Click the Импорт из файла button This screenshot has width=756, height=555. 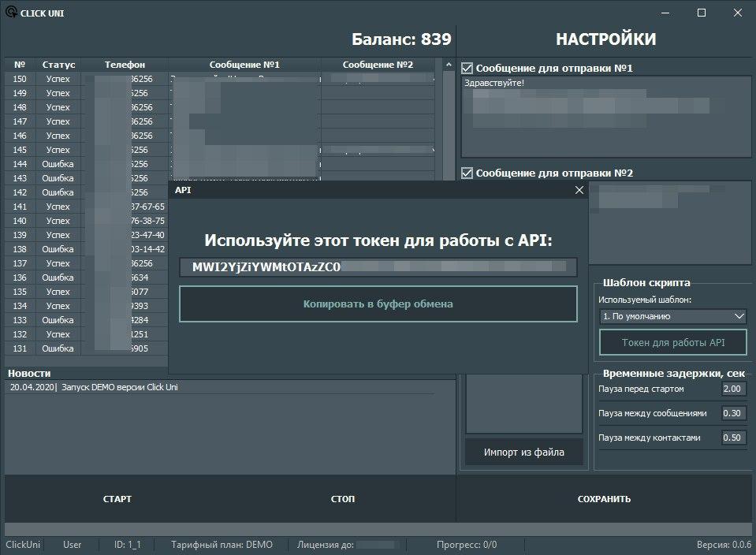click(x=523, y=453)
